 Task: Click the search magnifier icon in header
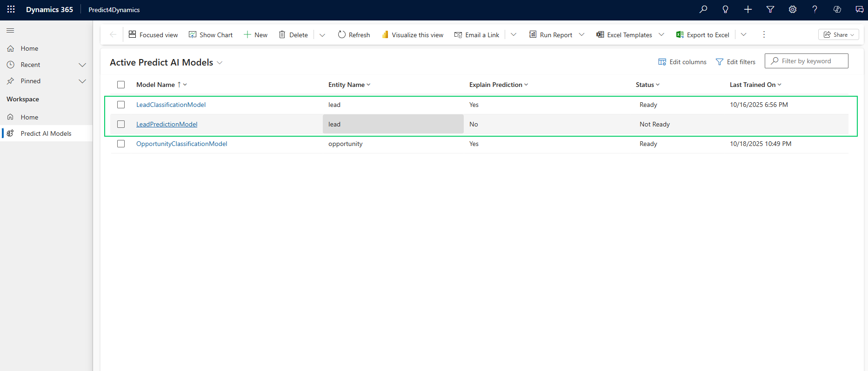click(x=703, y=9)
